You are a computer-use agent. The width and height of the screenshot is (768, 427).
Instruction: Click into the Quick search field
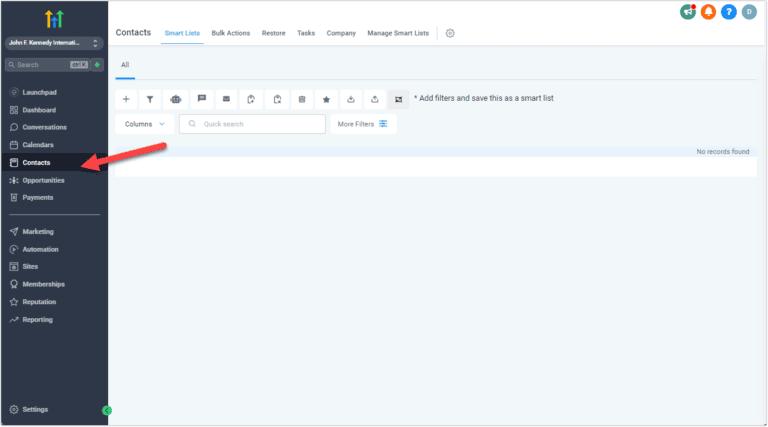click(252, 124)
